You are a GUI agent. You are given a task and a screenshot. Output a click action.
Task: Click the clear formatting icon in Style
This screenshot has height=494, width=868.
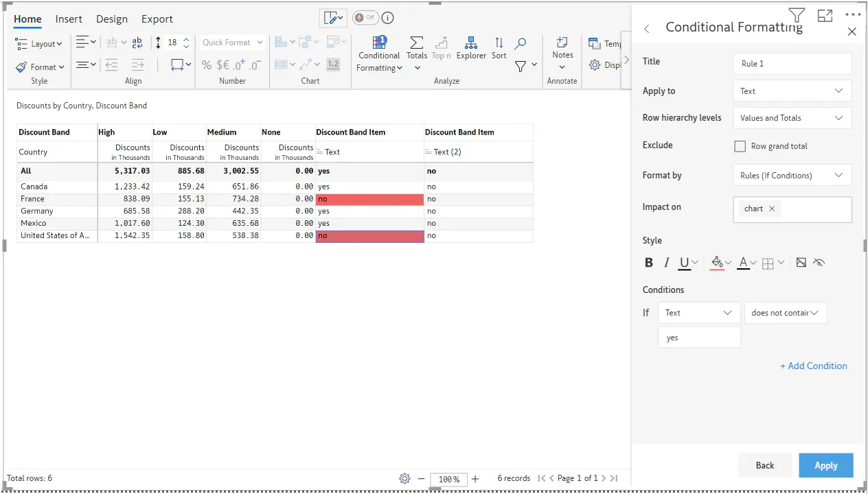(x=801, y=262)
